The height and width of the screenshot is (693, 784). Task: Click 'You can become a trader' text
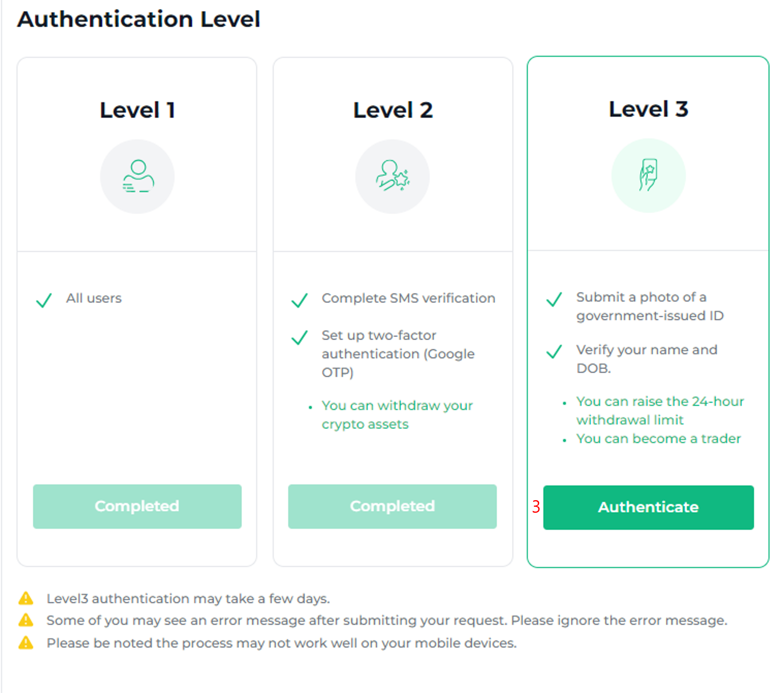658,438
